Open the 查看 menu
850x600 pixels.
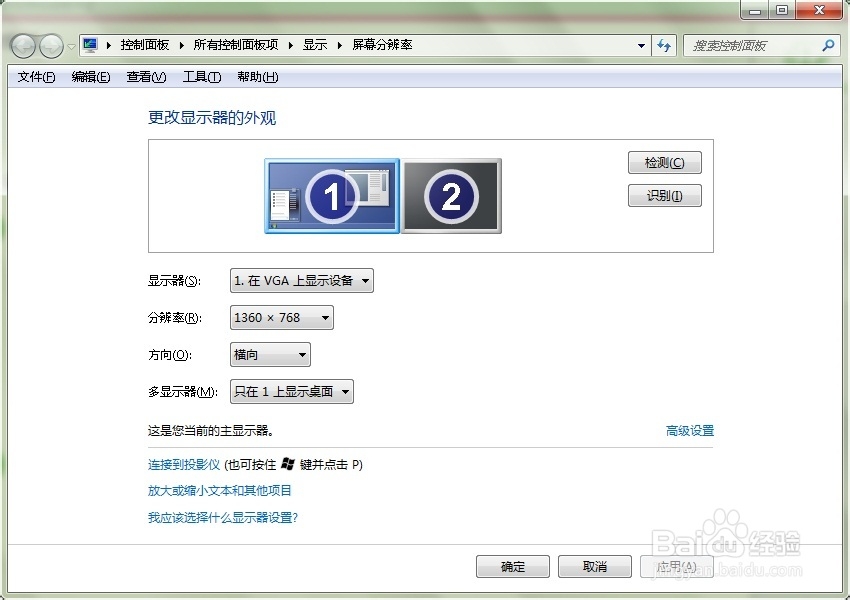click(145, 76)
